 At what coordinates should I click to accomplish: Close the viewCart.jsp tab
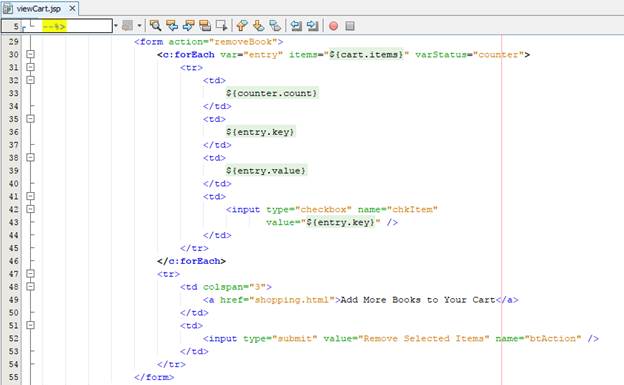[72, 8]
